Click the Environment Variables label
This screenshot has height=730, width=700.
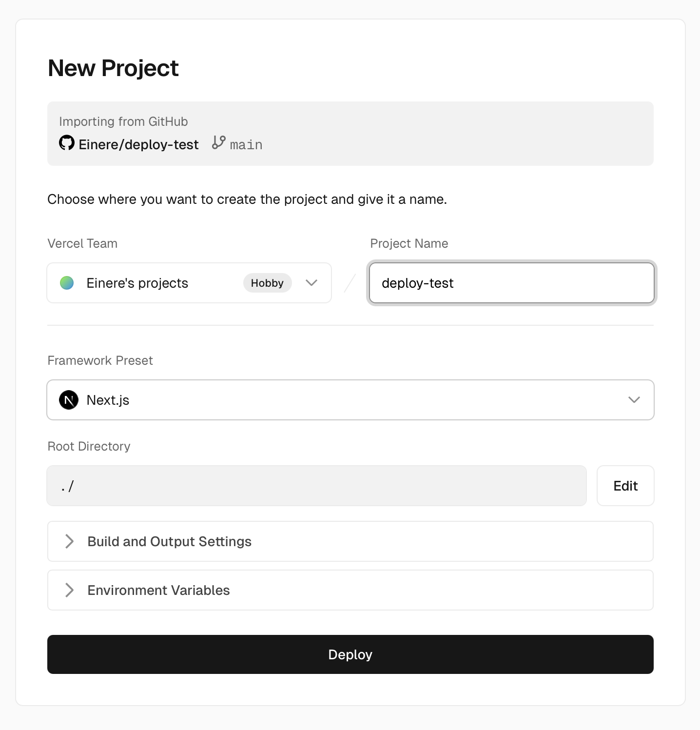pyautogui.click(x=158, y=590)
